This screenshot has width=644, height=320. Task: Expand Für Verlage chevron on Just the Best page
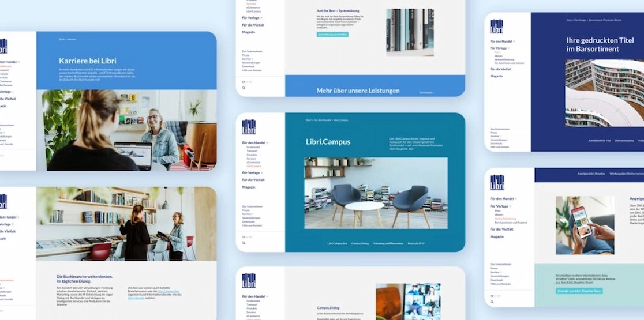click(x=261, y=18)
